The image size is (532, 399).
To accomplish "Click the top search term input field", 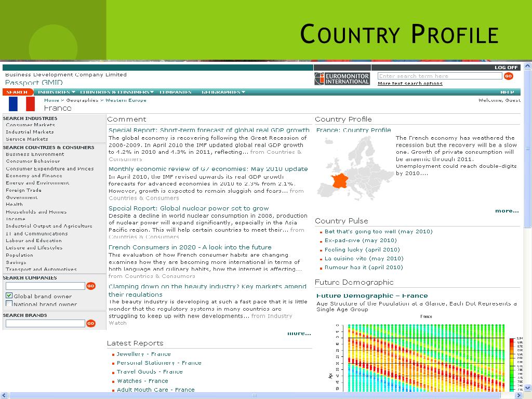I will pos(440,76).
